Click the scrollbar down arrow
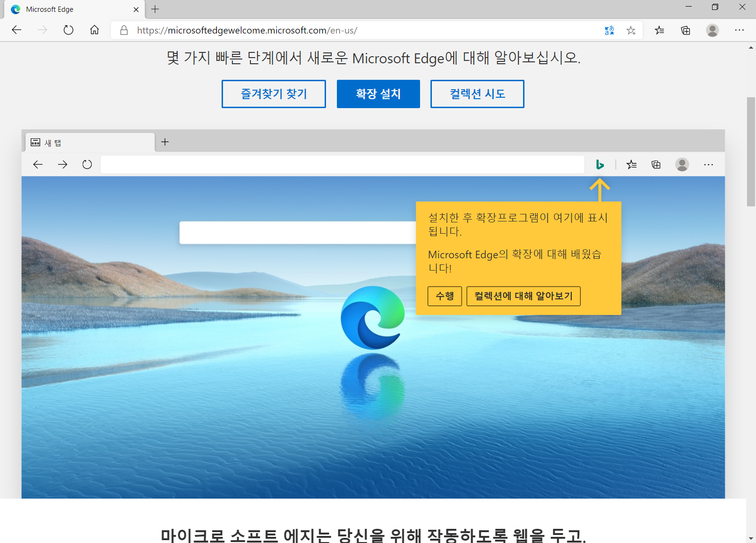Screen dimensions: 756x543 tap(751, 538)
